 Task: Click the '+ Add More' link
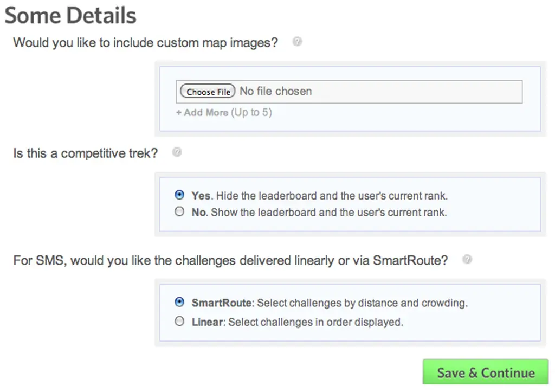202,113
